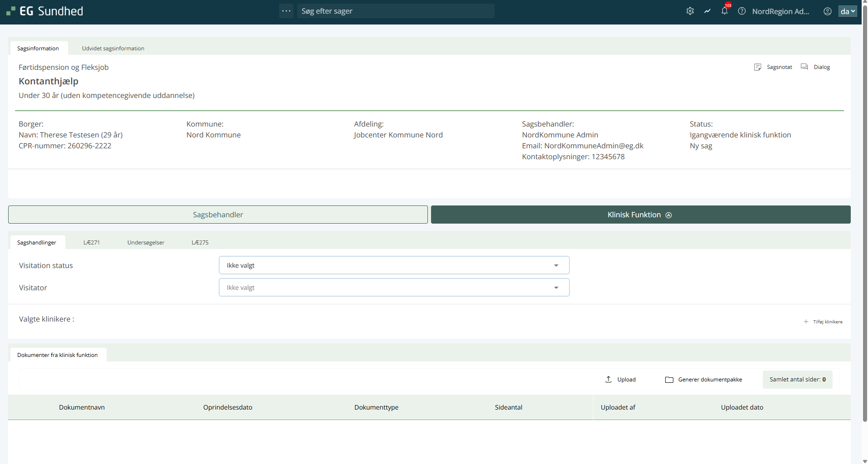The image size is (868, 464).
Task: Switch to the LÆ271 tab
Action: pos(92,243)
